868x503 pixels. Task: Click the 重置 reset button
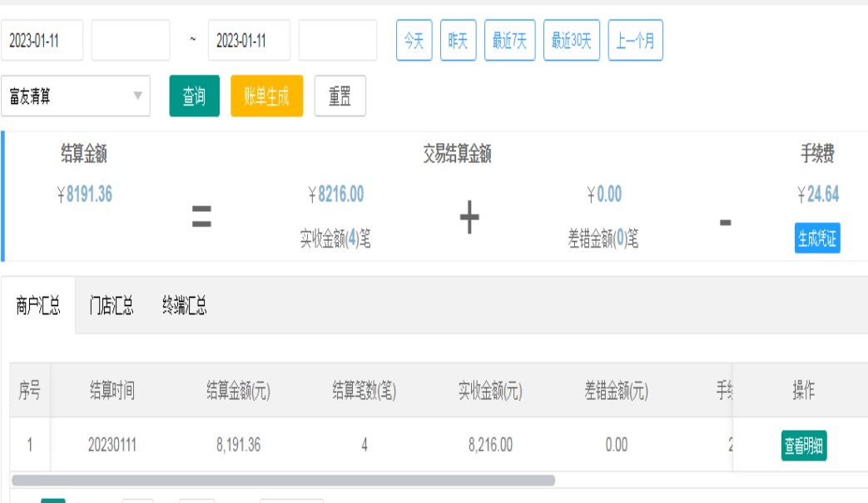click(x=340, y=96)
